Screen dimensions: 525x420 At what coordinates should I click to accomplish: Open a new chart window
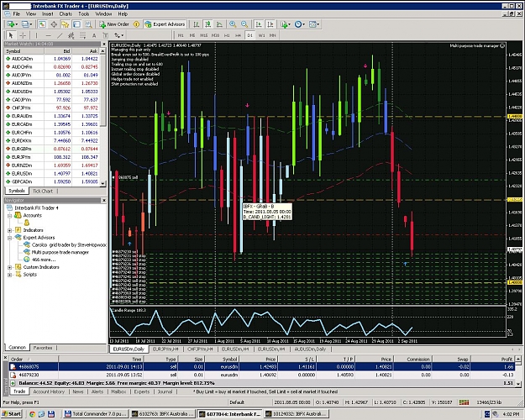pyautogui.click(x=11, y=24)
